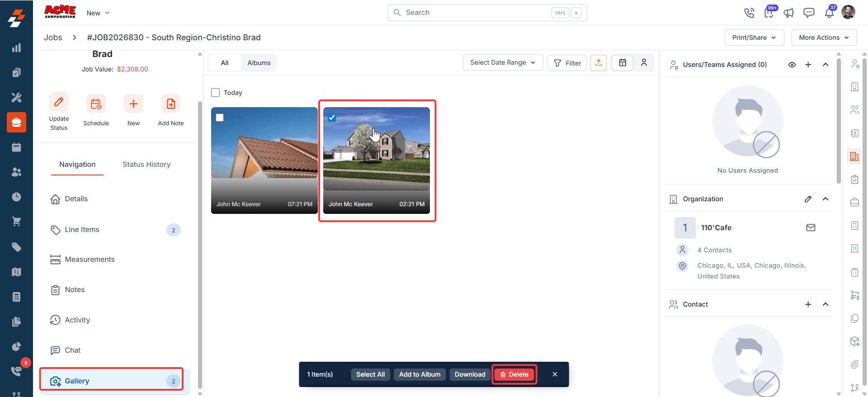
Task: Click the New plus icon
Action: [133, 104]
